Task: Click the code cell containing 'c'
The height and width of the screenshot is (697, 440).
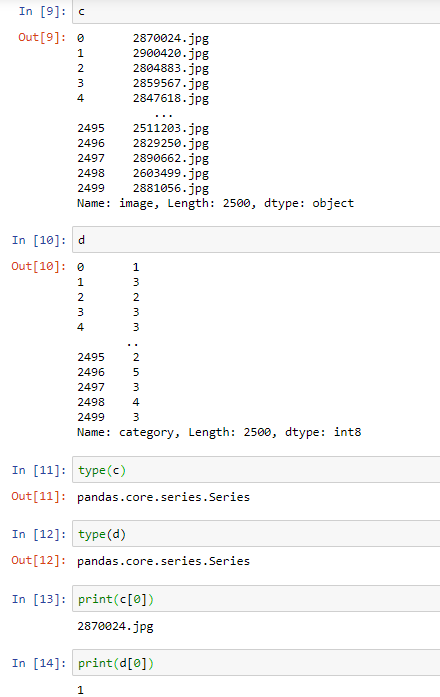Action: pos(256,12)
